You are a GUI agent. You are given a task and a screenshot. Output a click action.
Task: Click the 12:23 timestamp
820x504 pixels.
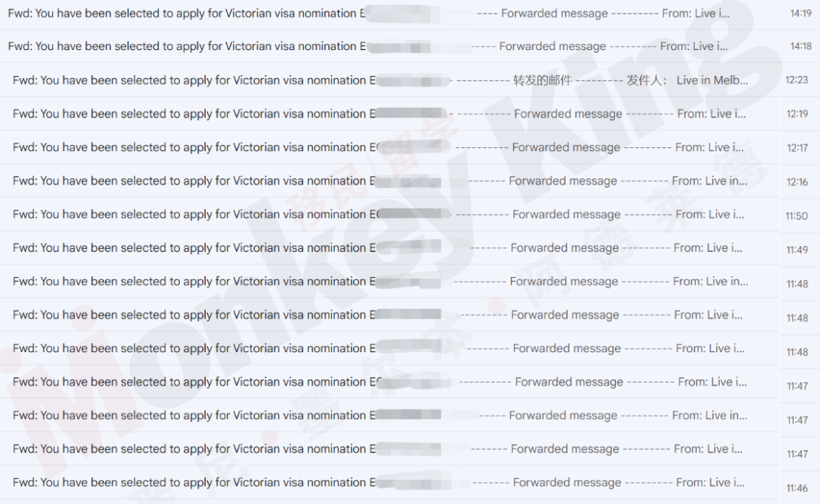point(796,80)
